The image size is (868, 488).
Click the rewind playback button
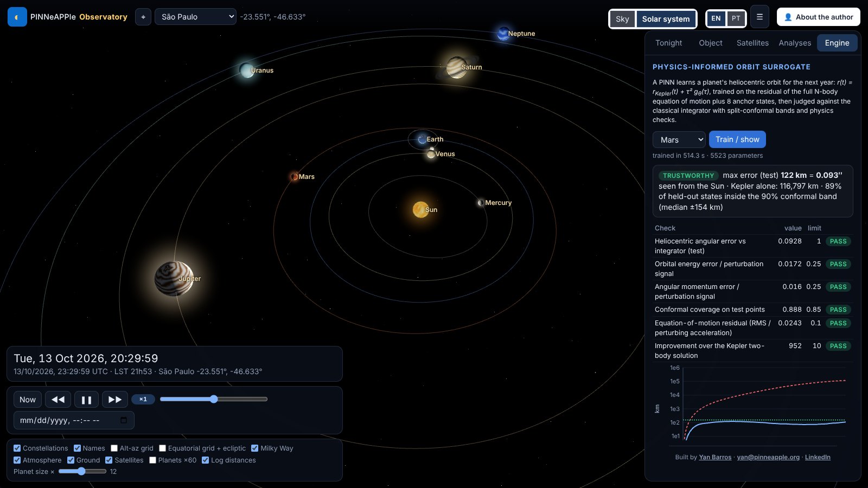coord(58,400)
